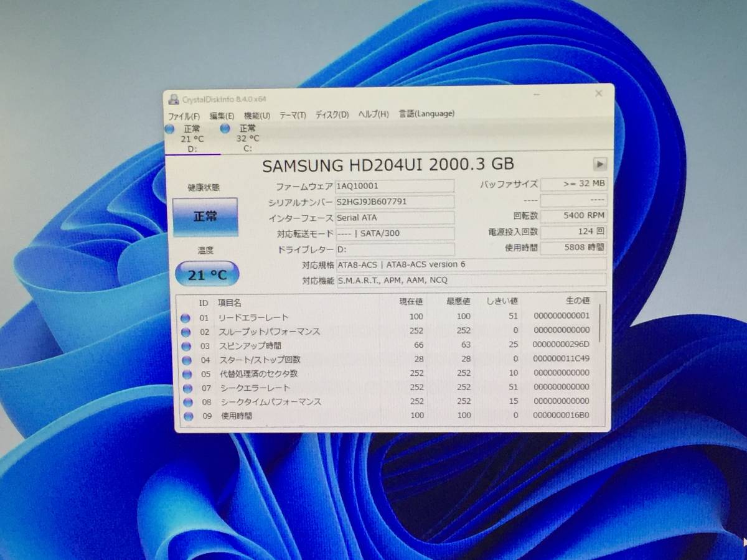Viewport: 747px width, 560px height.
Task: Click the transfer mode field SATA/300
Action: point(395,234)
